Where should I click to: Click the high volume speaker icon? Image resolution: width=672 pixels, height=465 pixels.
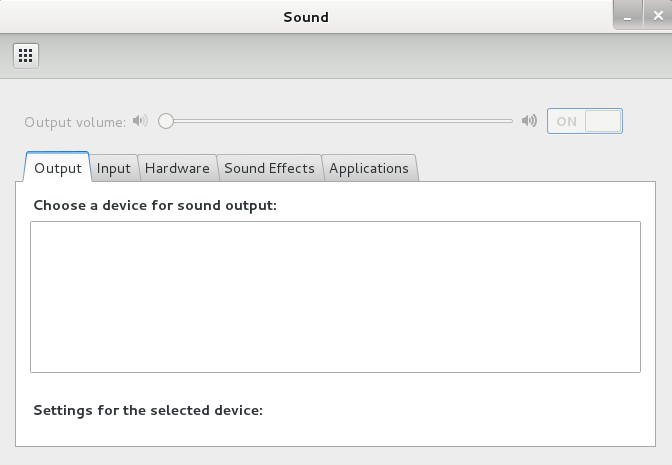pos(529,121)
